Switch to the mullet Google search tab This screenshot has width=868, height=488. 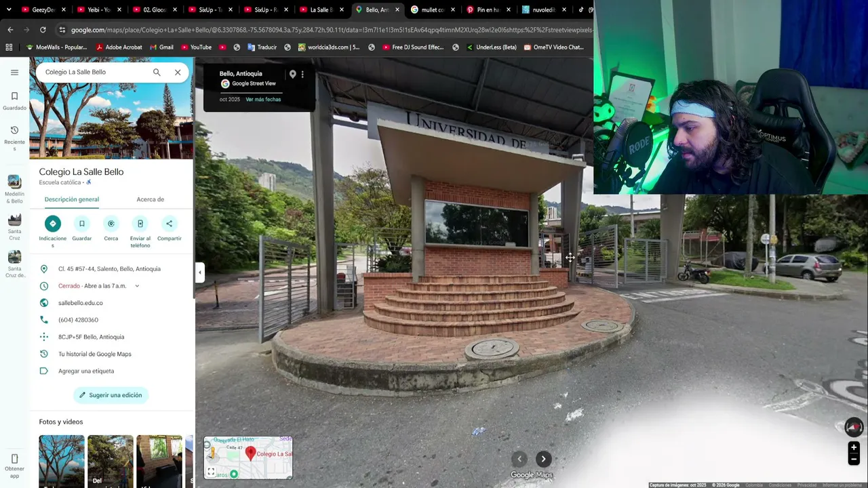pyautogui.click(x=432, y=9)
